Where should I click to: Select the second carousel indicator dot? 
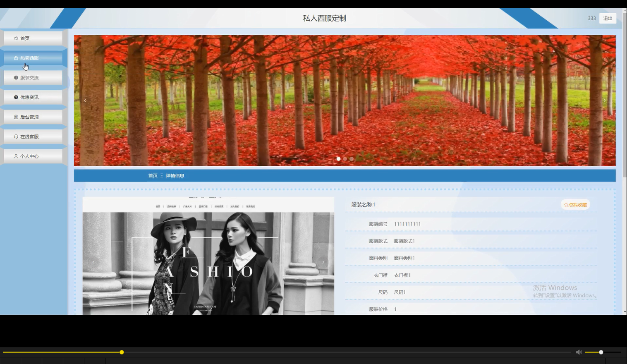[345, 158]
